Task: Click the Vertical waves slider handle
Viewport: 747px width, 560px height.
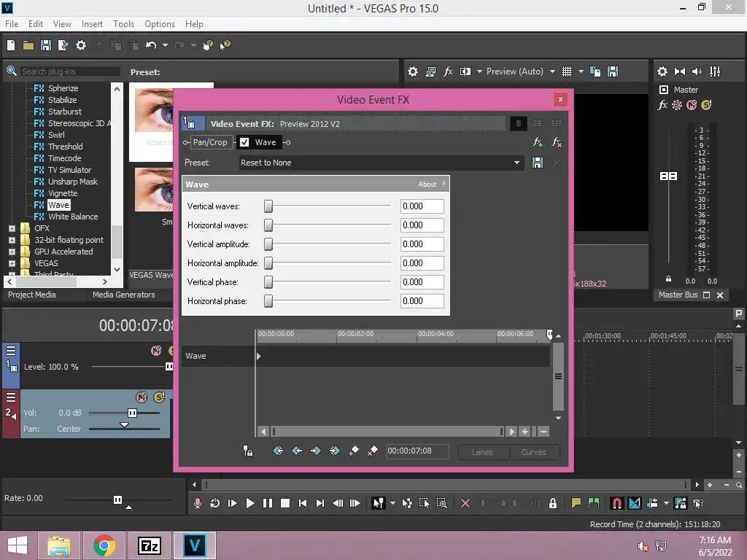Action: [x=268, y=206]
